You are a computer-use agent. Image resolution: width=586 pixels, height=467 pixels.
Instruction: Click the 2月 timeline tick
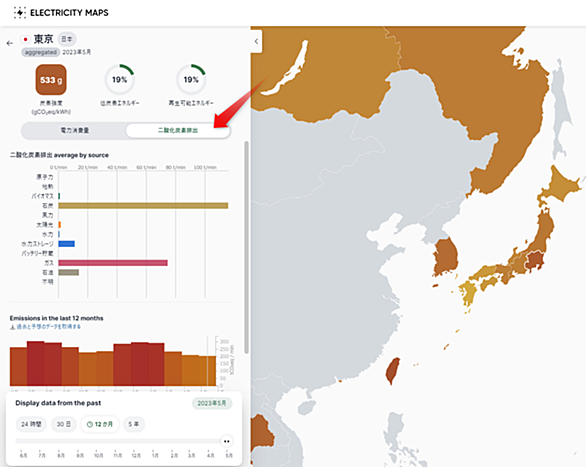click(x=174, y=455)
